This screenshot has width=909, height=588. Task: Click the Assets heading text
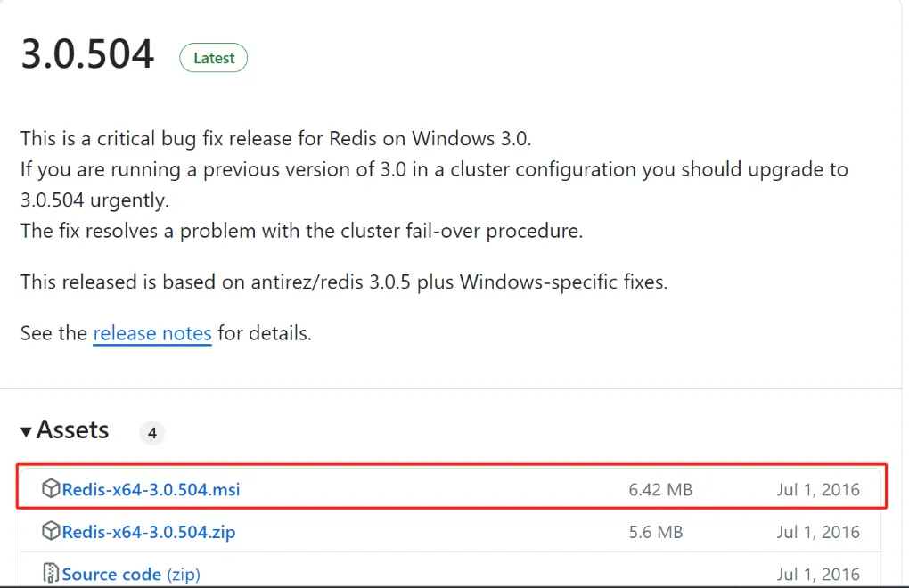pyautogui.click(x=72, y=430)
